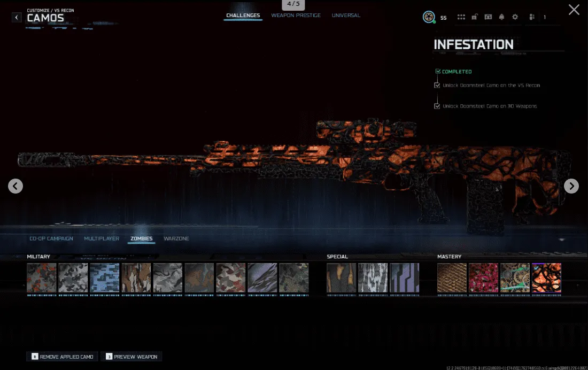Click the unlocked padlock icon in top bar

(x=474, y=17)
